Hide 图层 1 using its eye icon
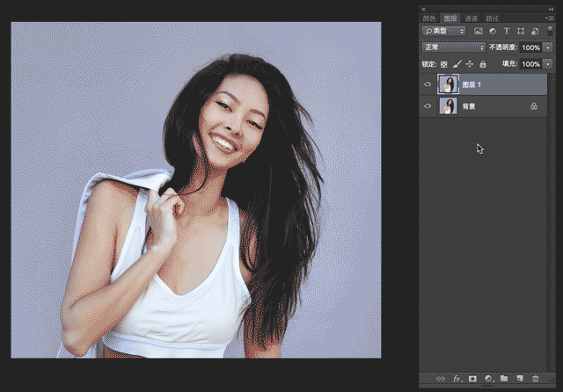Viewport: 563px width, 392px height. (428, 84)
